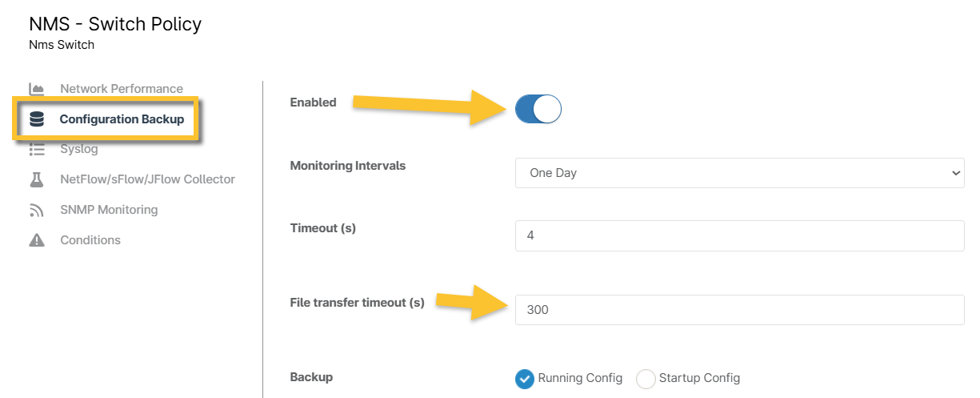Open the Network Performance section
The width and height of the screenshot is (980, 398).
click(x=122, y=89)
